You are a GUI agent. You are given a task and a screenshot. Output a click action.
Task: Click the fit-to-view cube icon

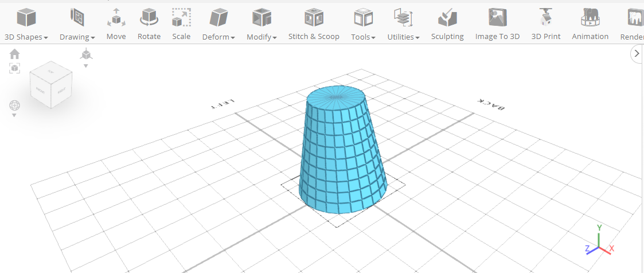click(x=15, y=68)
